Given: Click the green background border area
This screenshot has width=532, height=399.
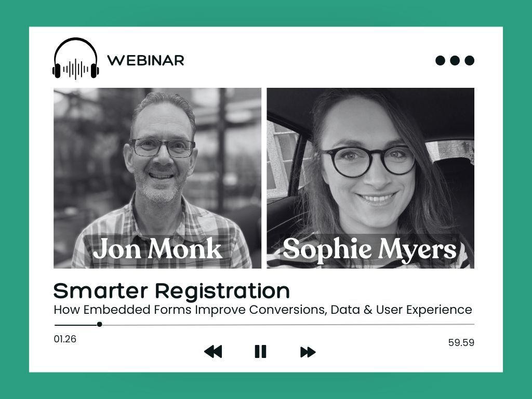Looking at the screenshot, I should (x=14, y=208).
